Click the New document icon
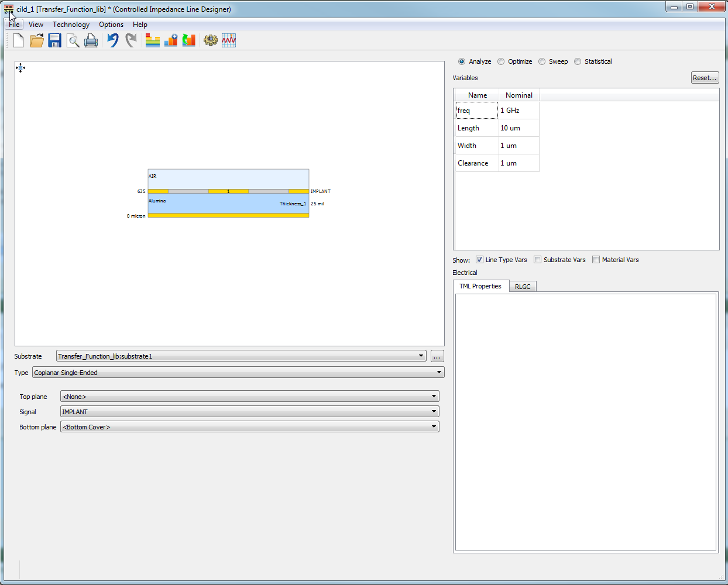 pyautogui.click(x=18, y=40)
